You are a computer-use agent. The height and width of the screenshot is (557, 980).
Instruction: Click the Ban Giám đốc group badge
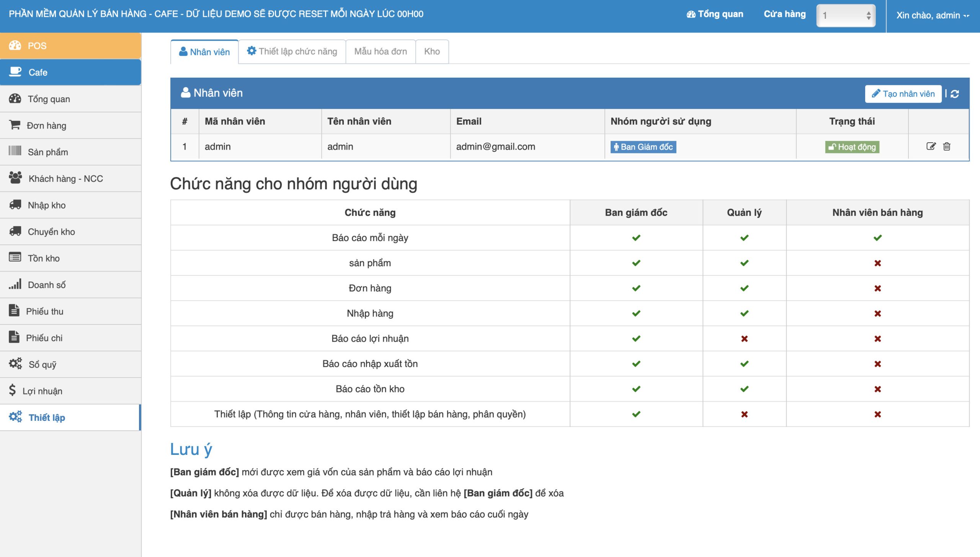[x=643, y=147]
